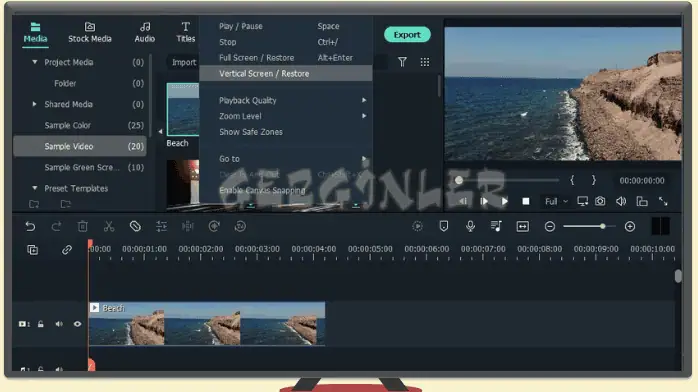Screen dimensions: 698x392
Task: Click the duration clock icon in the toolbar
Action: 240,226
